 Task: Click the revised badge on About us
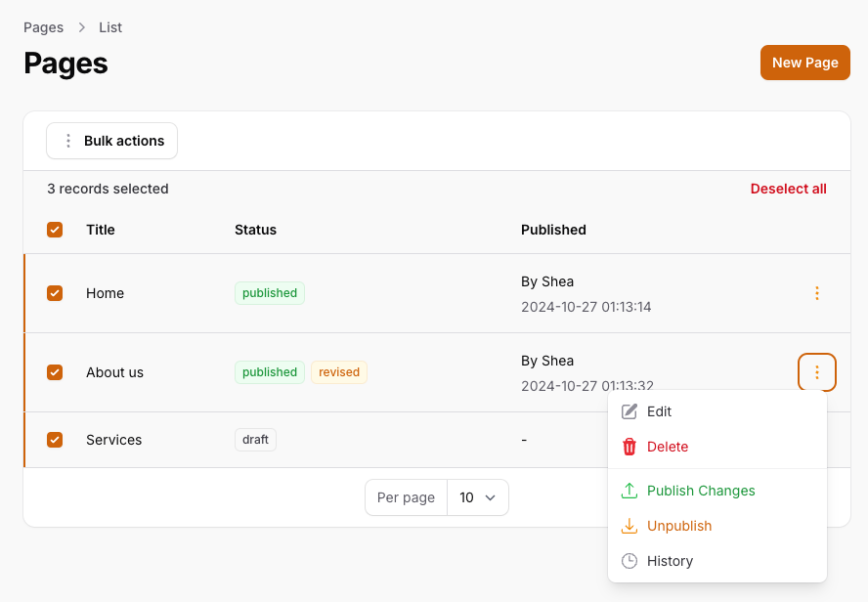(339, 372)
